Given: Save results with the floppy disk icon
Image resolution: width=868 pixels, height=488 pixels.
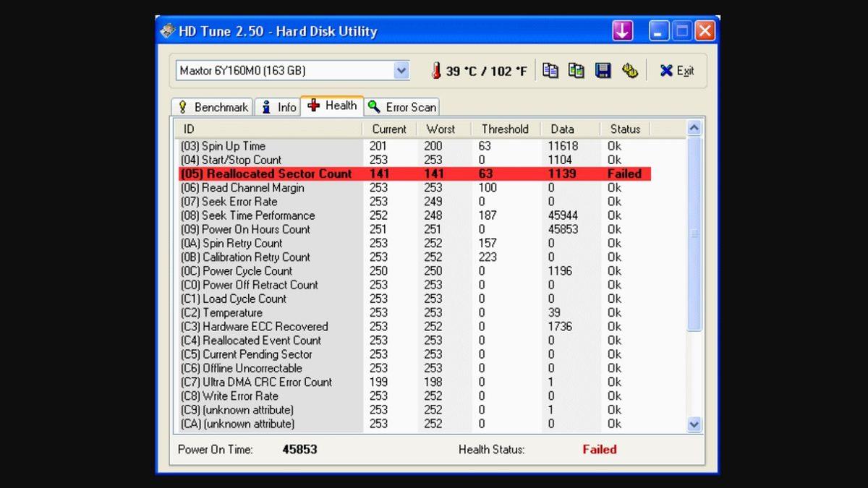Looking at the screenshot, I should click(603, 70).
